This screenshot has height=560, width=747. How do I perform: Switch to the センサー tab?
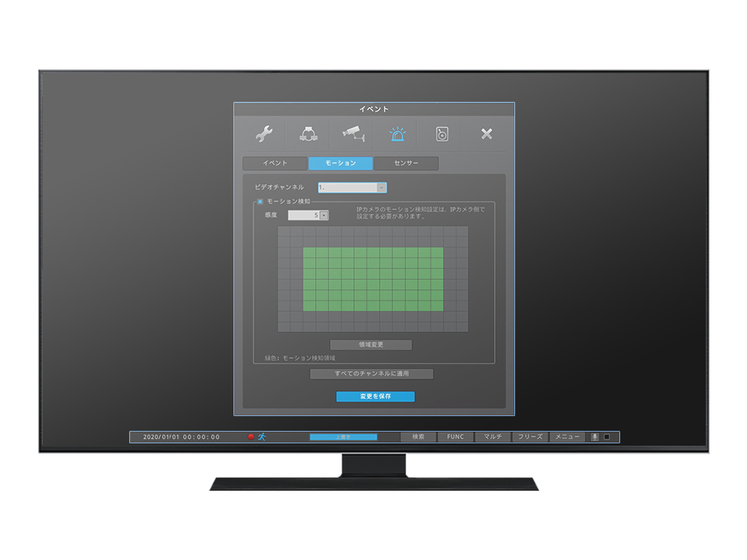406,163
